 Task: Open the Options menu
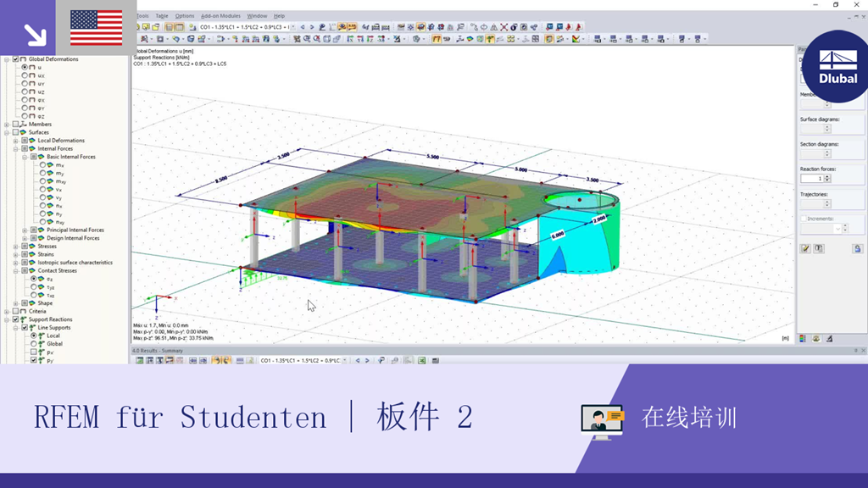click(x=185, y=16)
